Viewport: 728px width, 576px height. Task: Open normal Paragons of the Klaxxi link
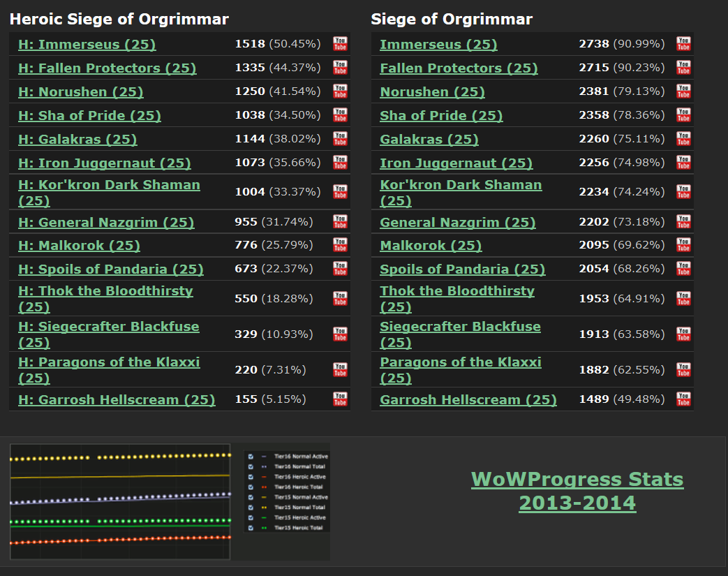point(461,370)
